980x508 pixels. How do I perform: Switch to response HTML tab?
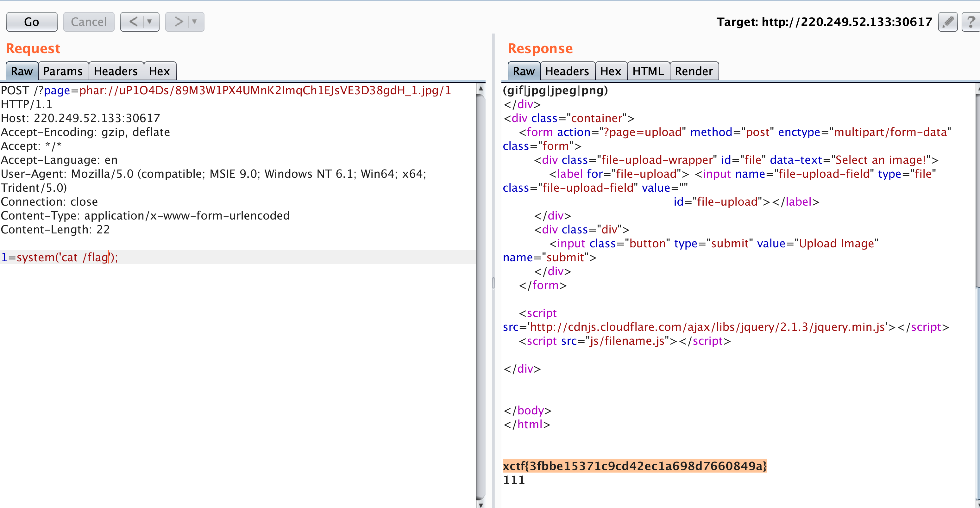tap(648, 71)
